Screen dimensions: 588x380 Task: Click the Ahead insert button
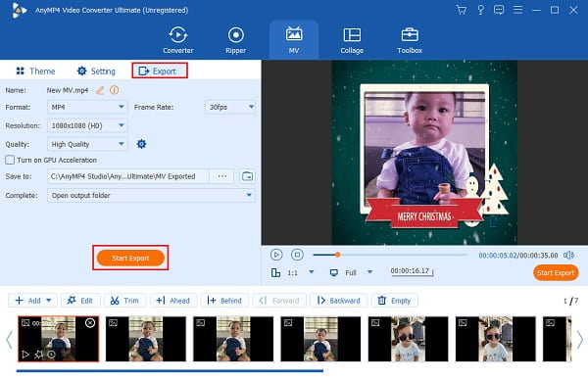tap(172, 301)
